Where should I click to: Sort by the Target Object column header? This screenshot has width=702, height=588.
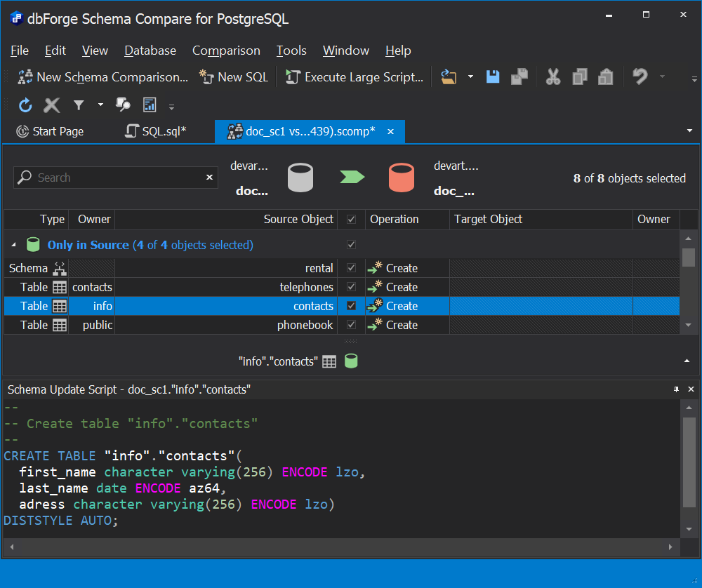click(541, 219)
